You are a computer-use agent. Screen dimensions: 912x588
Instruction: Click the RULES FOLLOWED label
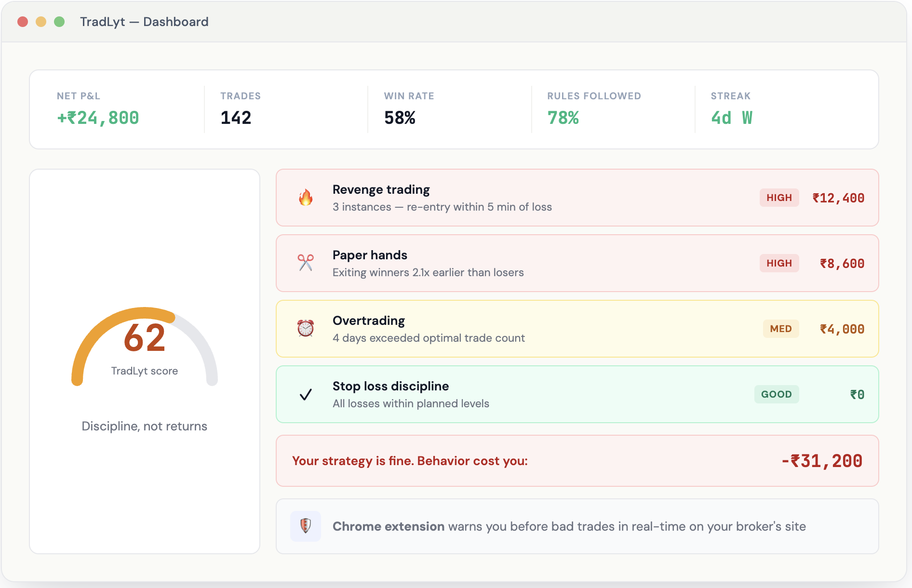pyautogui.click(x=594, y=96)
